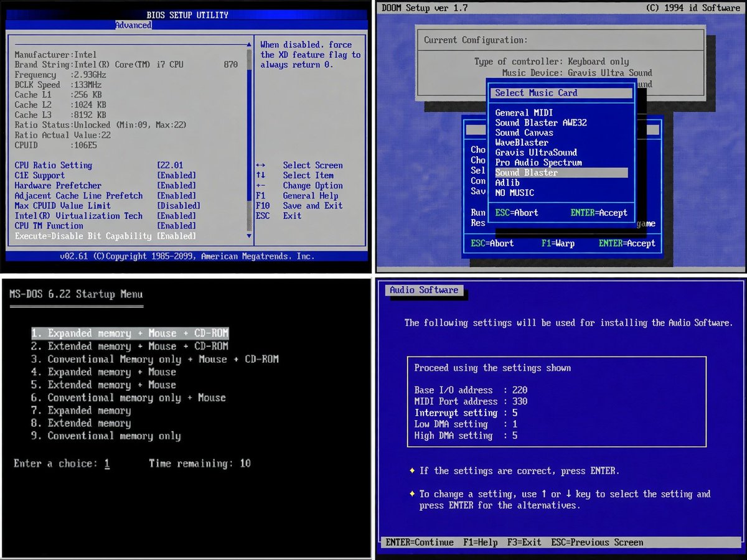
Task: Select Sound Blaster AWE32 music card
Action: click(x=541, y=123)
